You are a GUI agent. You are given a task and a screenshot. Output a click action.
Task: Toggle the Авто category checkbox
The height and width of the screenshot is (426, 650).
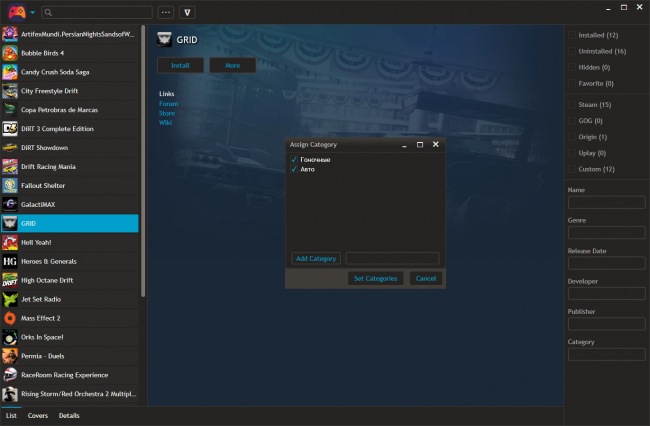pos(294,169)
